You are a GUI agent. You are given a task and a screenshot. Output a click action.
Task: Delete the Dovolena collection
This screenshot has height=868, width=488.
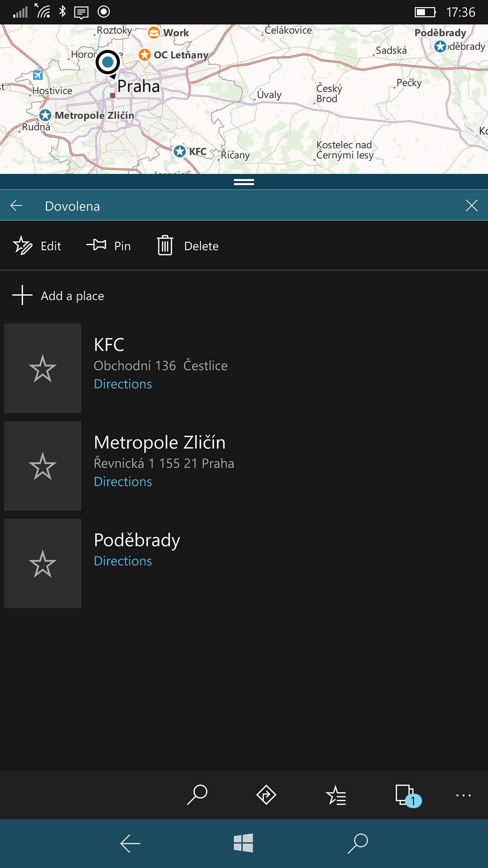[x=188, y=245]
